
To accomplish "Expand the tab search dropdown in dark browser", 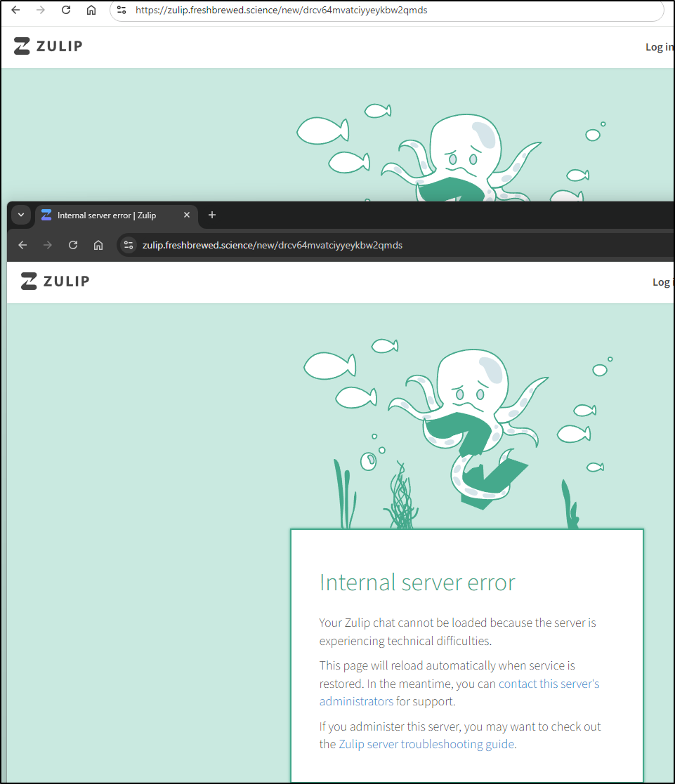I will (21, 215).
